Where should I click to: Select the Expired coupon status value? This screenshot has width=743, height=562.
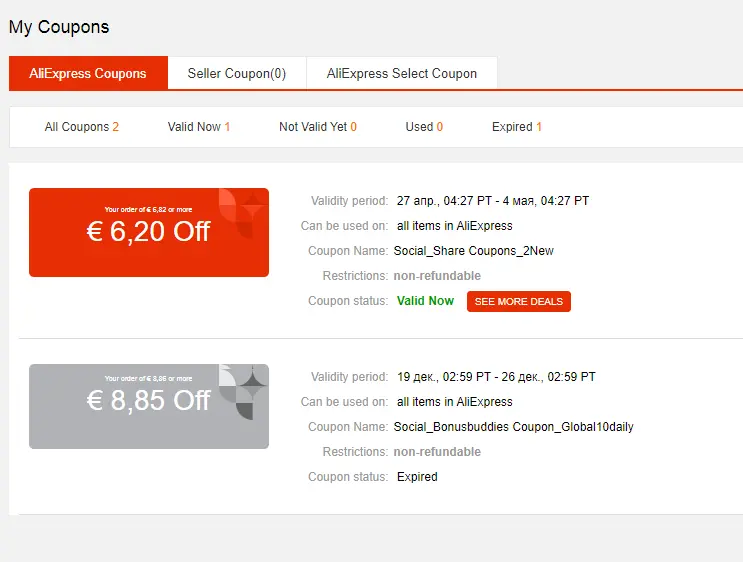[417, 477]
